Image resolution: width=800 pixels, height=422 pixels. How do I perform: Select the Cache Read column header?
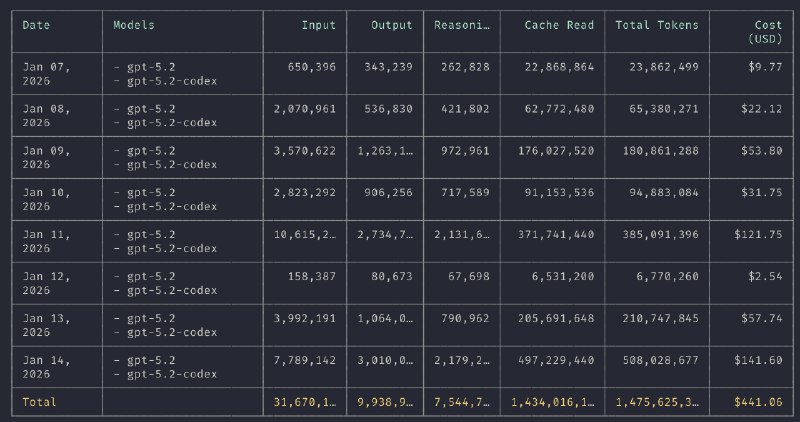click(559, 24)
